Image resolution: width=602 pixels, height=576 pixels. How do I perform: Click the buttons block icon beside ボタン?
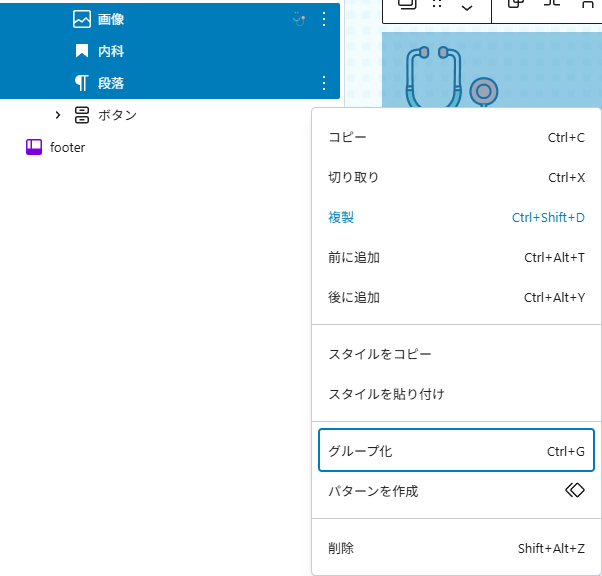pos(82,115)
